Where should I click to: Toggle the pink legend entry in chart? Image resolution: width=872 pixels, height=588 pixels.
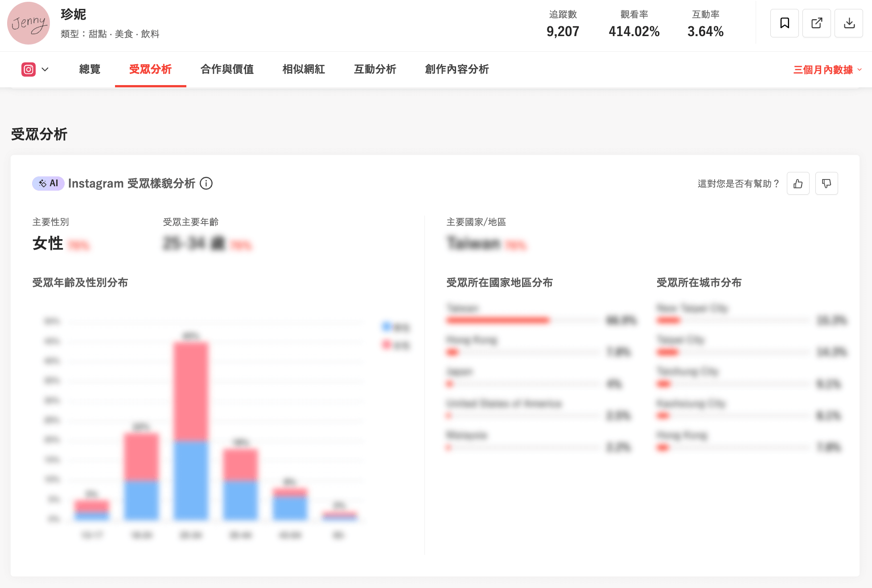pyautogui.click(x=396, y=345)
